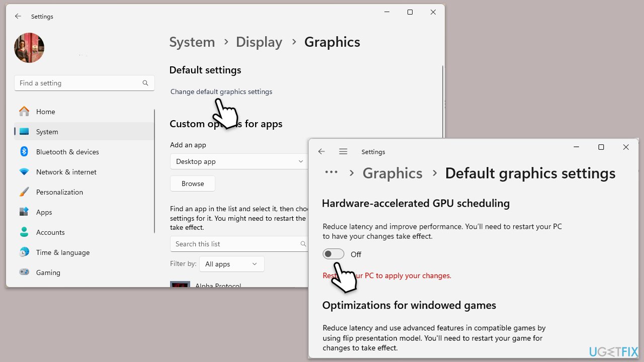Image resolution: width=644 pixels, height=362 pixels.
Task: Open the hamburger navigation menu
Action: [x=343, y=151]
